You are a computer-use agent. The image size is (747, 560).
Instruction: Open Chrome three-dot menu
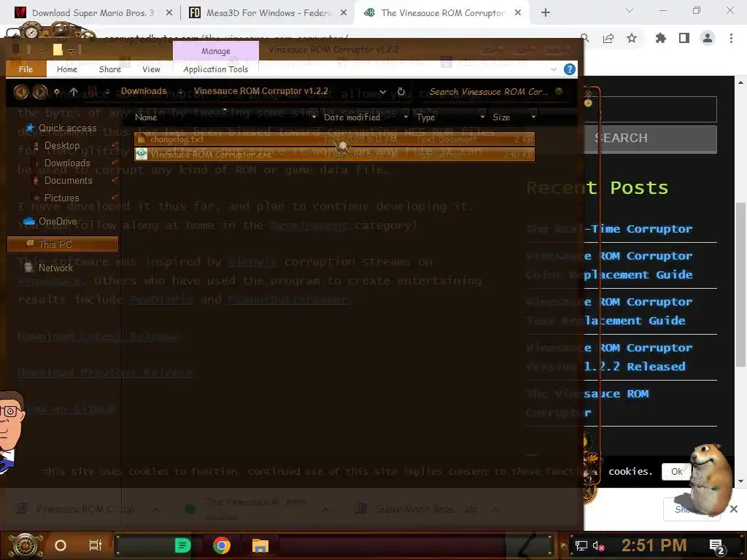[x=731, y=38]
